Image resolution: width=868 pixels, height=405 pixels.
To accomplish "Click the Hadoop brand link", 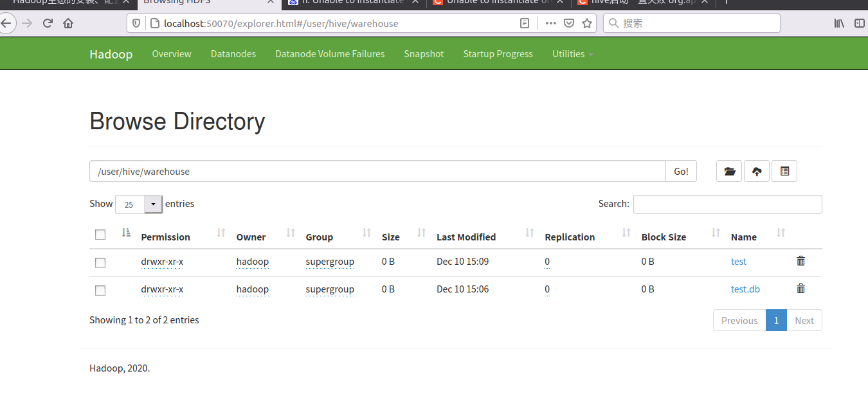I will 111,54.
